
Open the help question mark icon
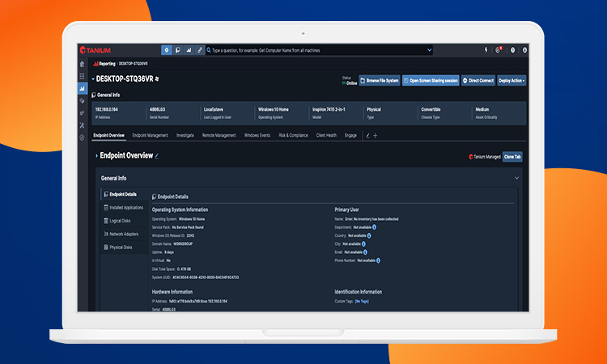click(512, 50)
